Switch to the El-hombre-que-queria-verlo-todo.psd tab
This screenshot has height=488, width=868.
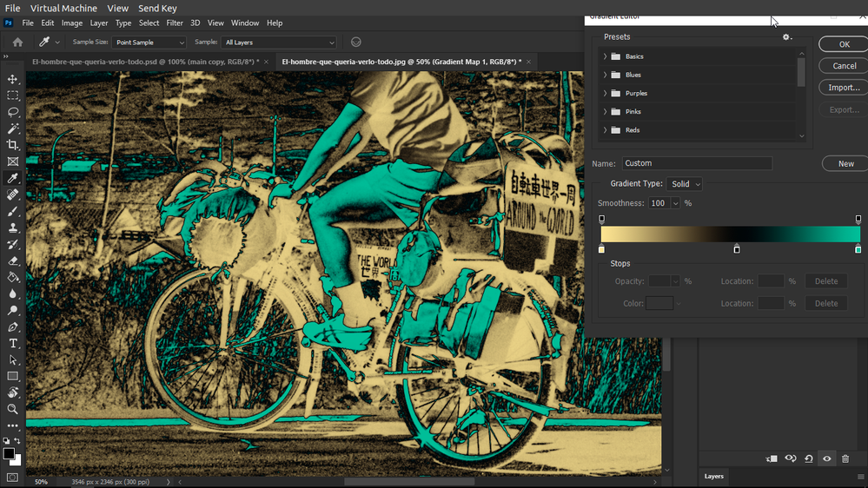click(x=145, y=62)
